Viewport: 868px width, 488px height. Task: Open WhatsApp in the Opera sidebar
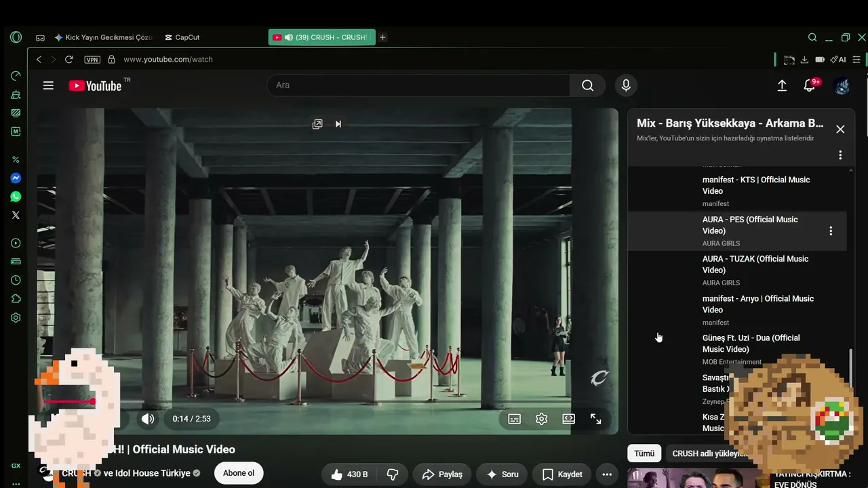pos(16,197)
